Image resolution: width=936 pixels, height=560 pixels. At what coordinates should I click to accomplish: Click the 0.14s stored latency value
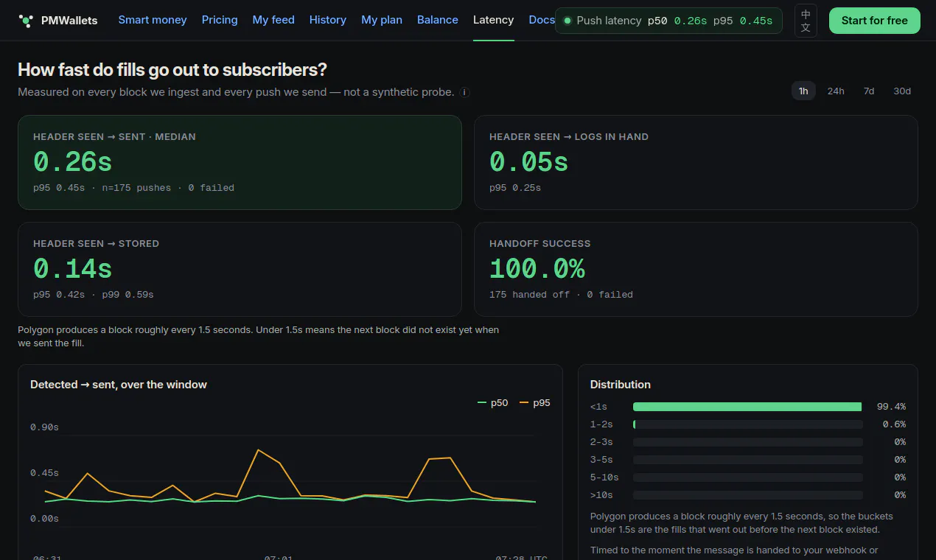[73, 268]
